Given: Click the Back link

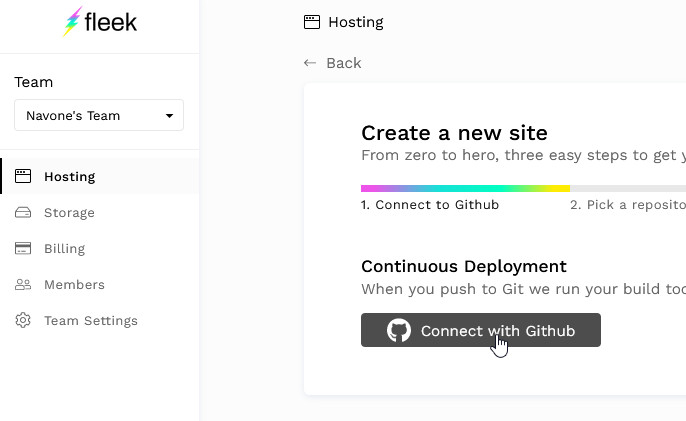Looking at the screenshot, I should coord(343,63).
